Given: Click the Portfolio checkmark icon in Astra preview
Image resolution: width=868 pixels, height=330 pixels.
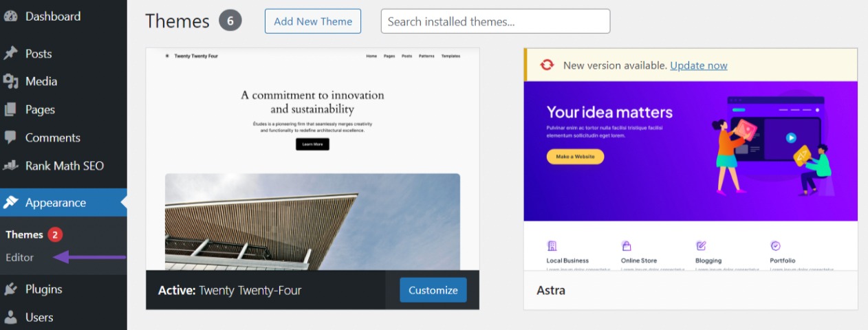Looking at the screenshot, I should [775, 245].
